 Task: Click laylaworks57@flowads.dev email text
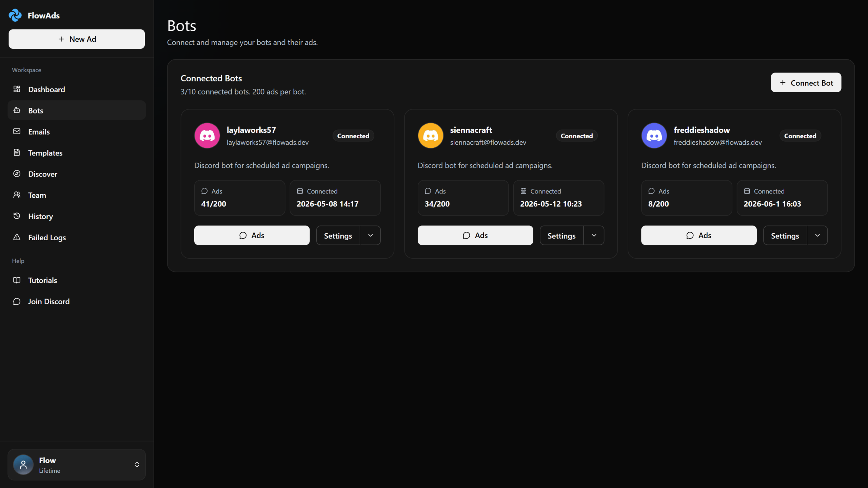[268, 143]
